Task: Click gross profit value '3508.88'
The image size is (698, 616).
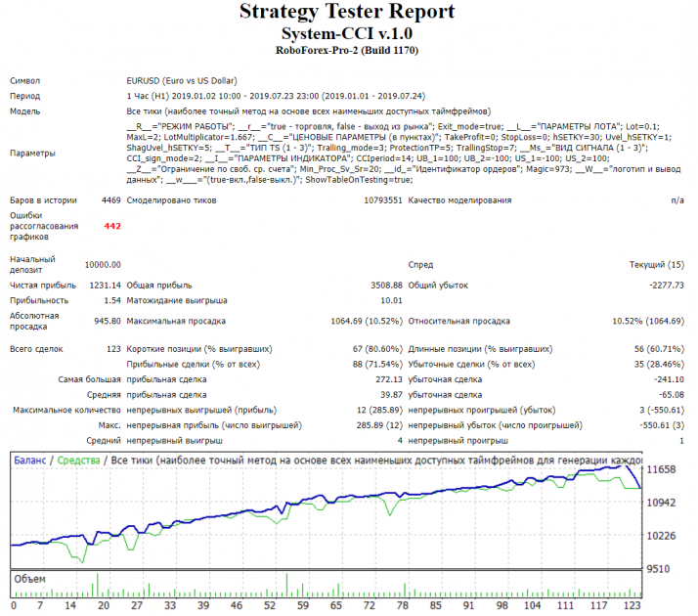Action: (386, 286)
